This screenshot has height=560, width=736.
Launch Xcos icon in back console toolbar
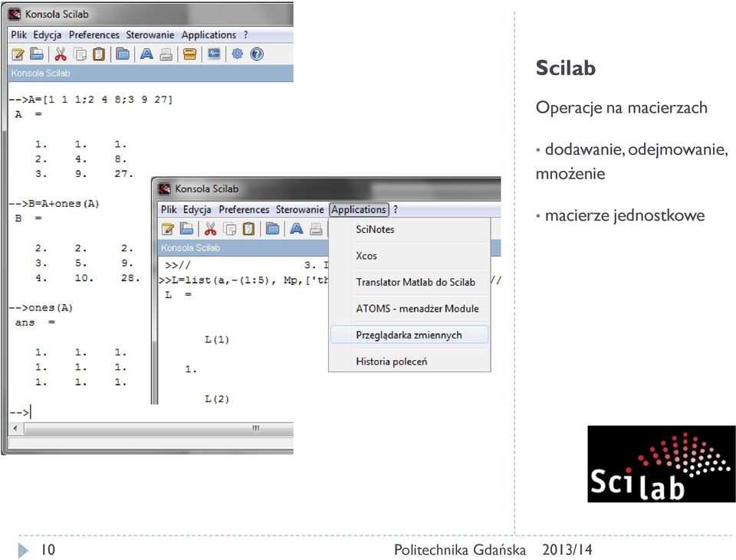[214, 54]
